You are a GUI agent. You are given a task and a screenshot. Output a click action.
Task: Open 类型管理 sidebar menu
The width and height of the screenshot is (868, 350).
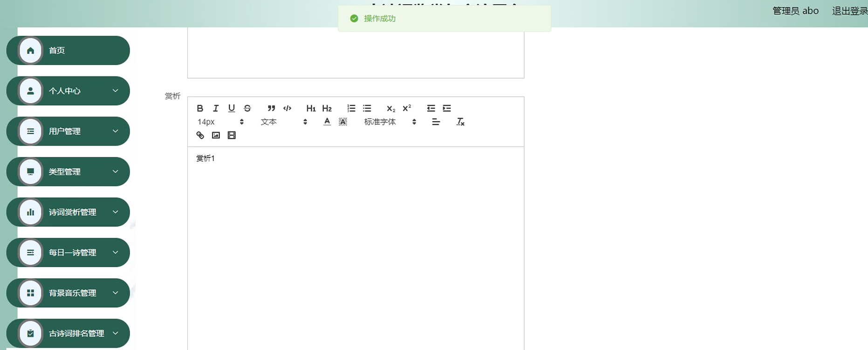pyautogui.click(x=68, y=172)
